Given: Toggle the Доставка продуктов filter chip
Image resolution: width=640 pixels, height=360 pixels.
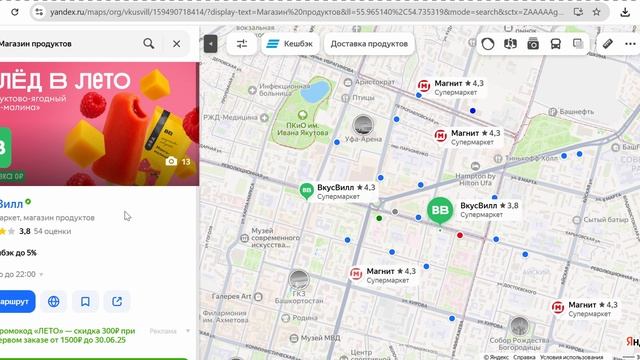Looking at the screenshot, I should [369, 44].
